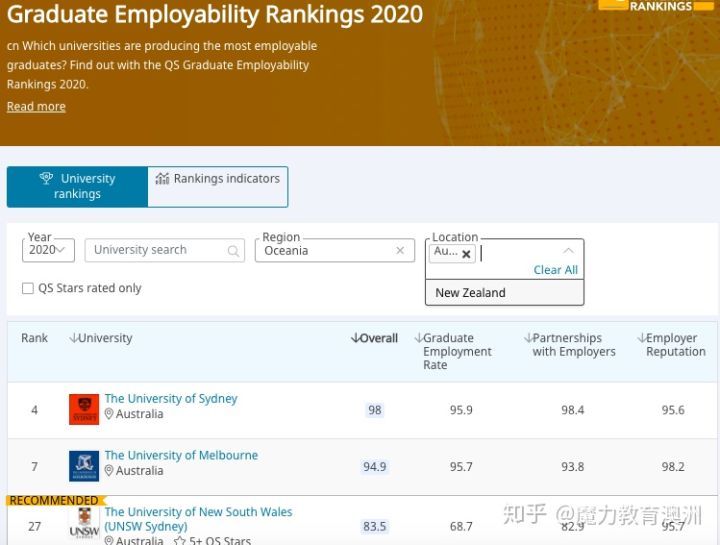
Task: Click rank number 7 cell
Action: pyautogui.click(x=34, y=467)
